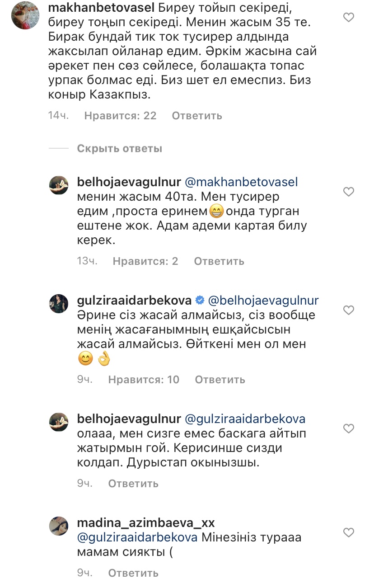Open belhojaevagulnur's avatar on first reply

click(59, 186)
